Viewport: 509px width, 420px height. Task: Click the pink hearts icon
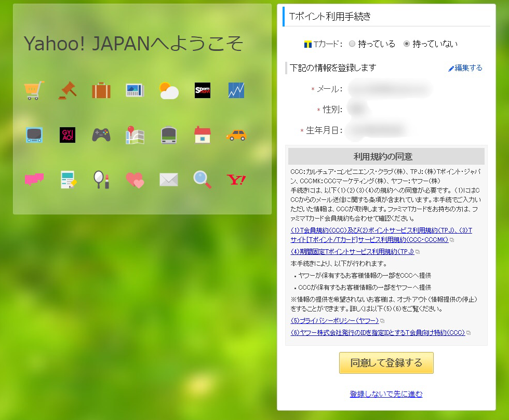[x=135, y=180]
